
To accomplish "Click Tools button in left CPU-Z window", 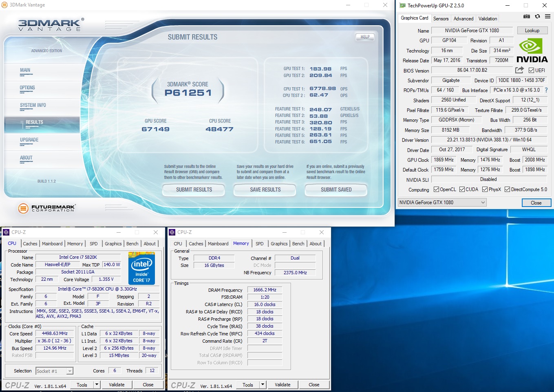I will [82, 385].
